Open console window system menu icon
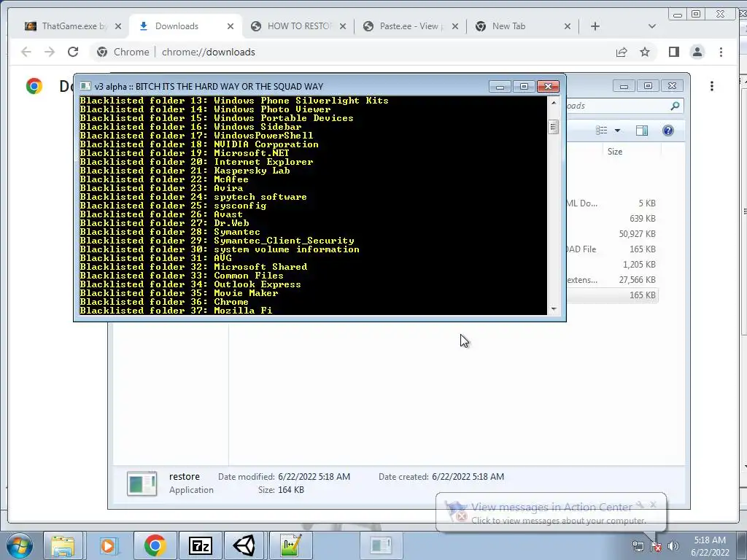Image resolution: width=747 pixels, height=560 pixels. [85, 86]
